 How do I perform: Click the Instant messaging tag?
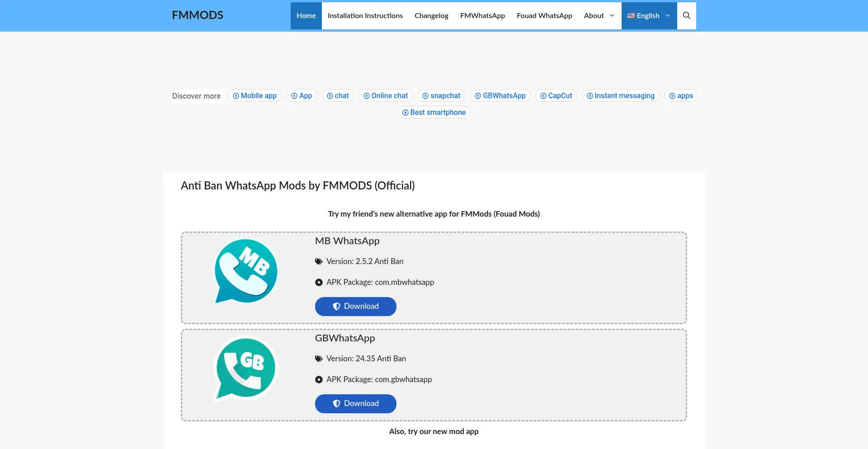(x=620, y=95)
